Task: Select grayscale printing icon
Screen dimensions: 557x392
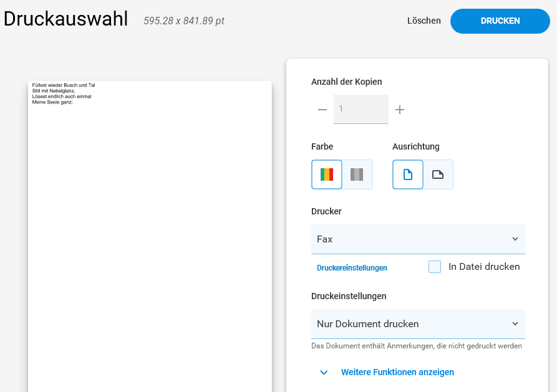Action: click(357, 174)
